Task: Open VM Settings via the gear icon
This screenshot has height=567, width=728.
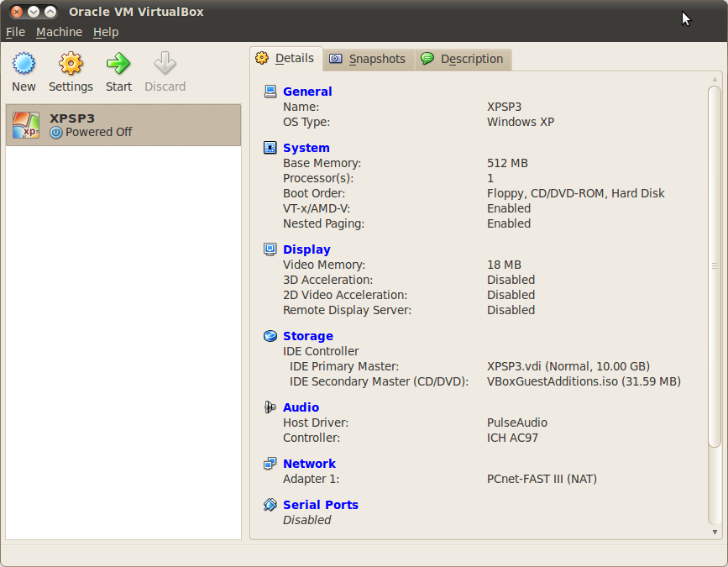Action: (x=71, y=63)
